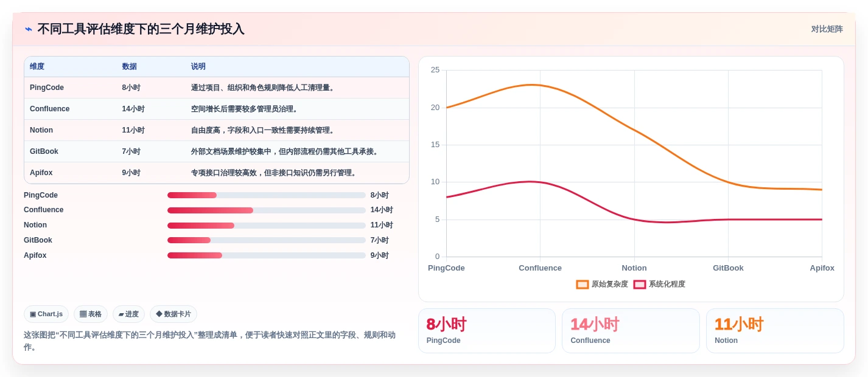Click the 8小时 cell in the table

(x=131, y=88)
